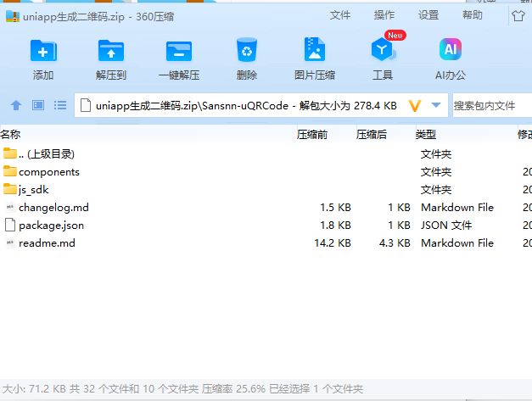Screen dimensions: 532x401
Task: Switch to large icon view mode
Action: tap(38, 105)
